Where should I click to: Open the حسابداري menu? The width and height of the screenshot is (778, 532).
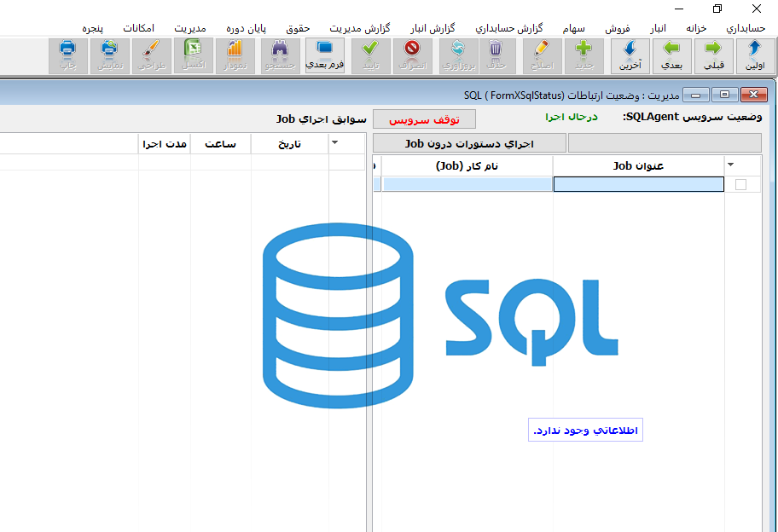746,28
